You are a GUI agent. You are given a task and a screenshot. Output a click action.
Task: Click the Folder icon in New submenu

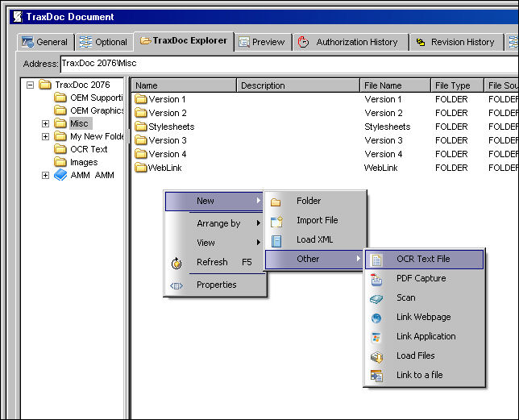[276, 202]
